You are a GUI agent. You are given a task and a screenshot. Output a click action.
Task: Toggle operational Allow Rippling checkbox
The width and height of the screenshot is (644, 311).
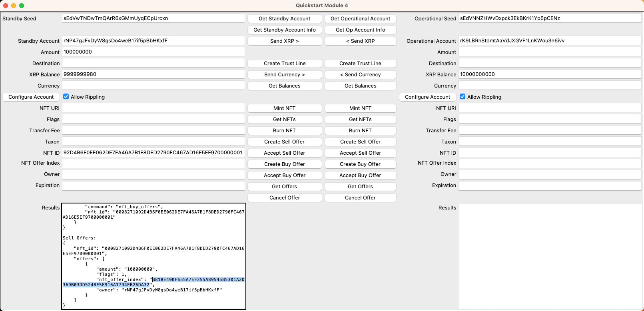point(463,97)
